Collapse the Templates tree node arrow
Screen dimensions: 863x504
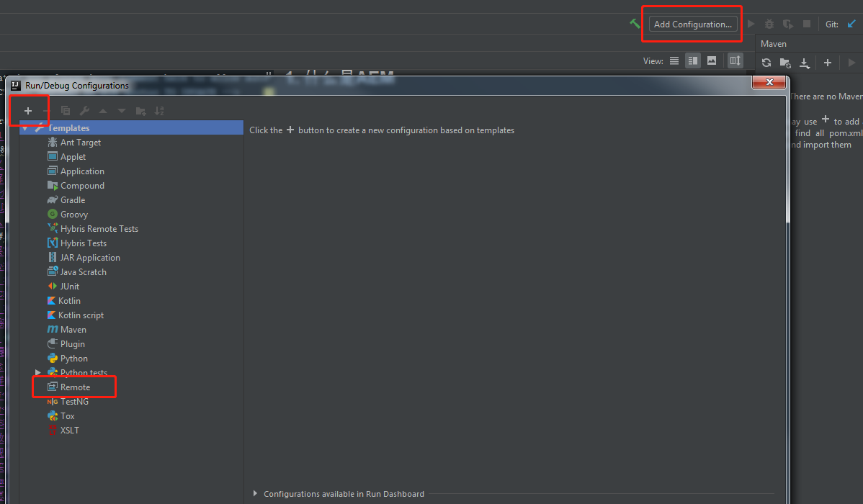[x=24, y=127]
